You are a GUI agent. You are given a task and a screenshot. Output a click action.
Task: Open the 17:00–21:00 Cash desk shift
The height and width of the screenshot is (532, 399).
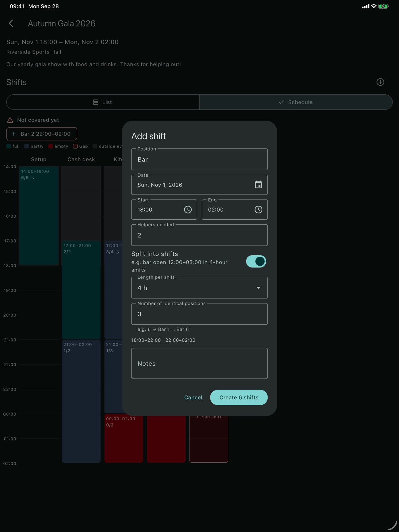coord(81,290)
